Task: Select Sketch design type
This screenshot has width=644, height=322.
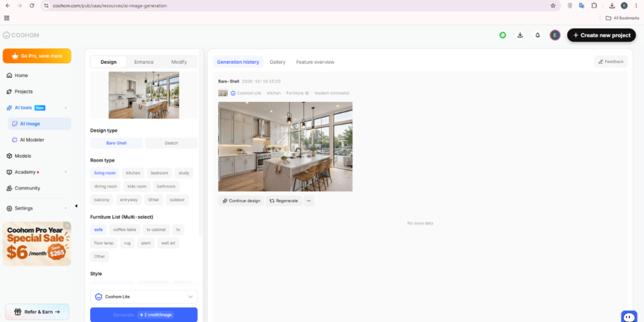Action: click(x=171, y=143)
